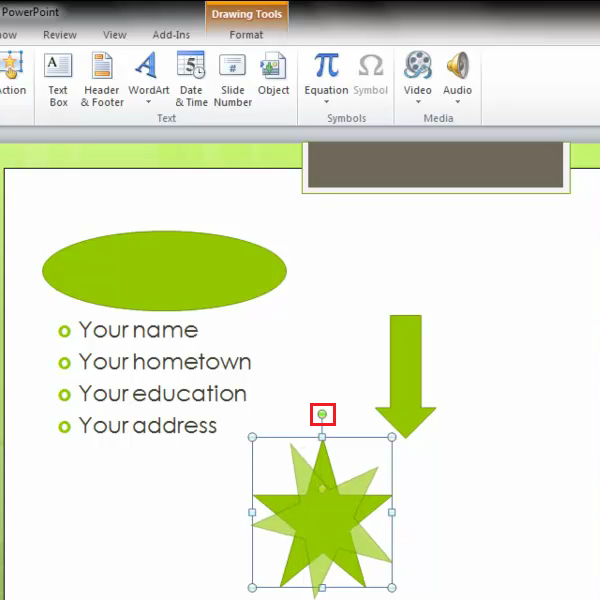This screenshot has width=600, height=600.
Task: Expand the Audio dropdown arrow
Action: point(458,102)
